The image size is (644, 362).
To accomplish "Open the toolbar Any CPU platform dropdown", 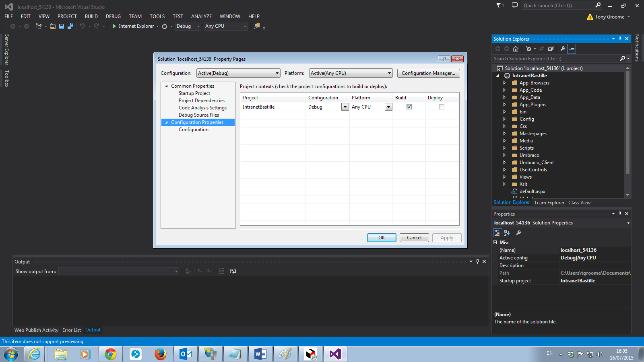I will coord(225,26).
